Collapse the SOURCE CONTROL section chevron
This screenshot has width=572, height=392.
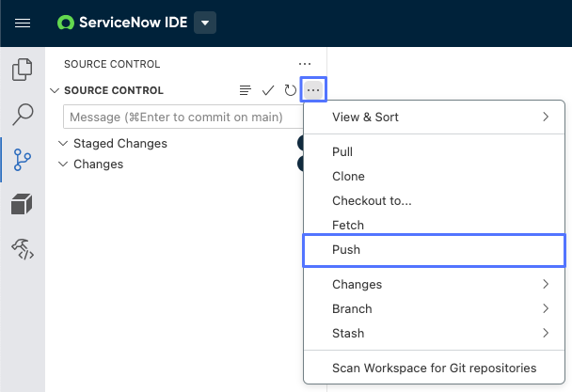55,90
